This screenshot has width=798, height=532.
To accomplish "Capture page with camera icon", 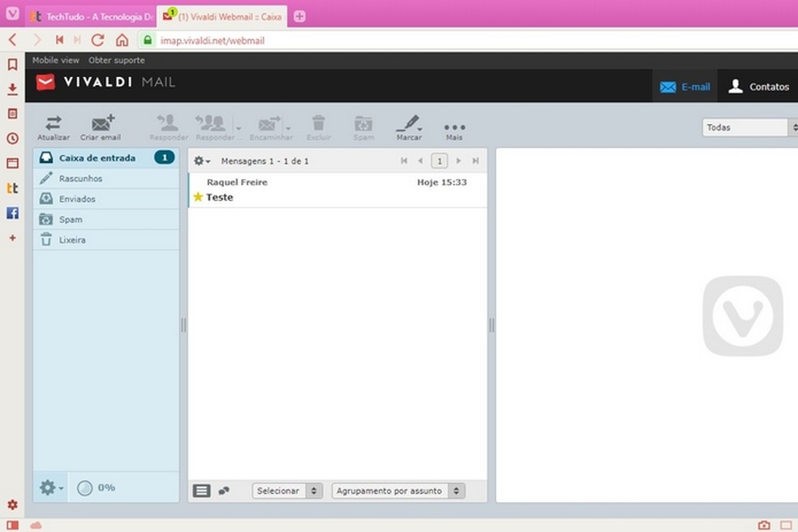I will pos(763,525).
